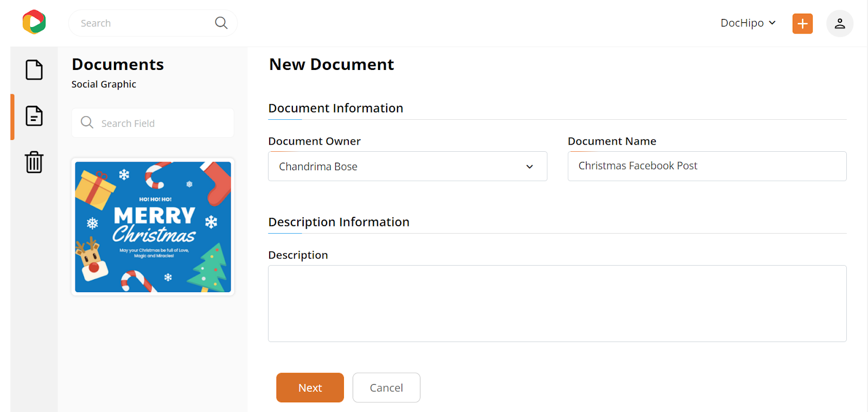Click the documents Search Field input
The image size is (868, 412).
[153, 123]
